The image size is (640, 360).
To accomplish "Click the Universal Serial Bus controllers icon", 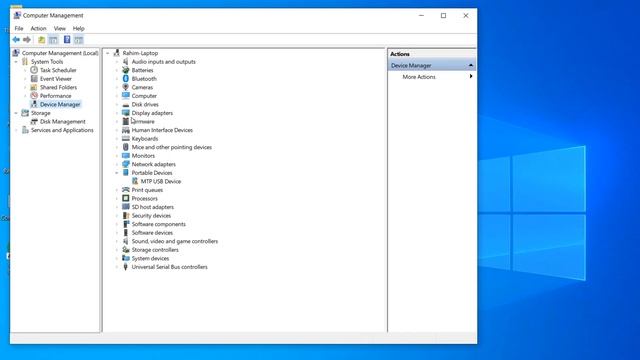I will pyautogui.click(x=126, y=267).
